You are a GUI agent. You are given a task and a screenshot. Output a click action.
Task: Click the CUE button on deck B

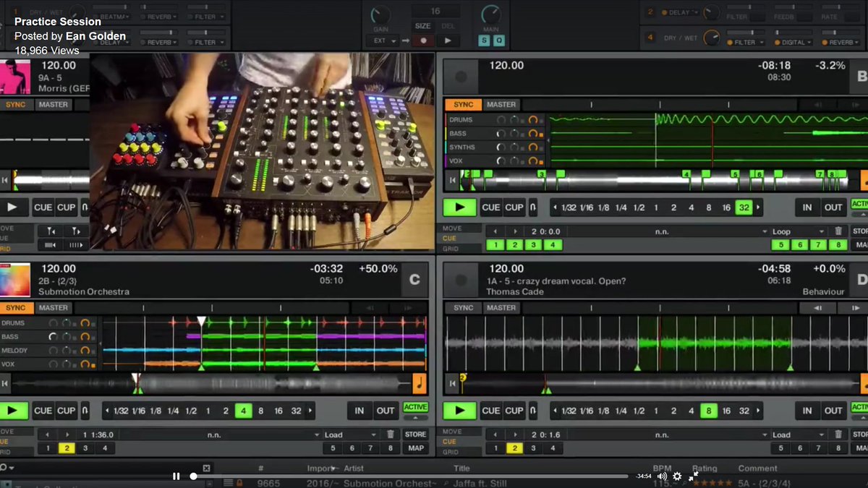[491, 207]
